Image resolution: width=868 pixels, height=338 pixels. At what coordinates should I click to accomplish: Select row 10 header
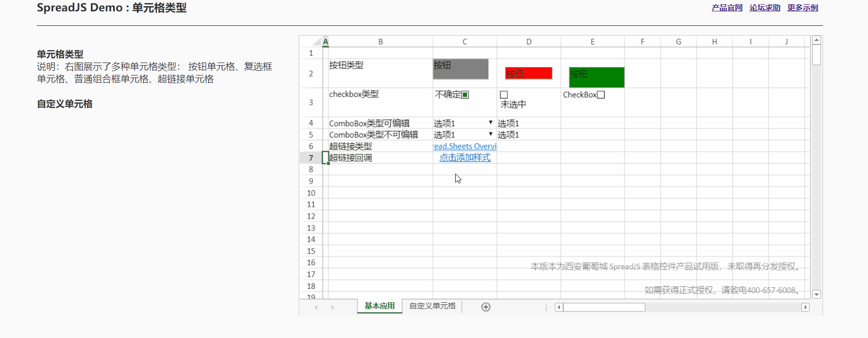(x=311, y=193)
